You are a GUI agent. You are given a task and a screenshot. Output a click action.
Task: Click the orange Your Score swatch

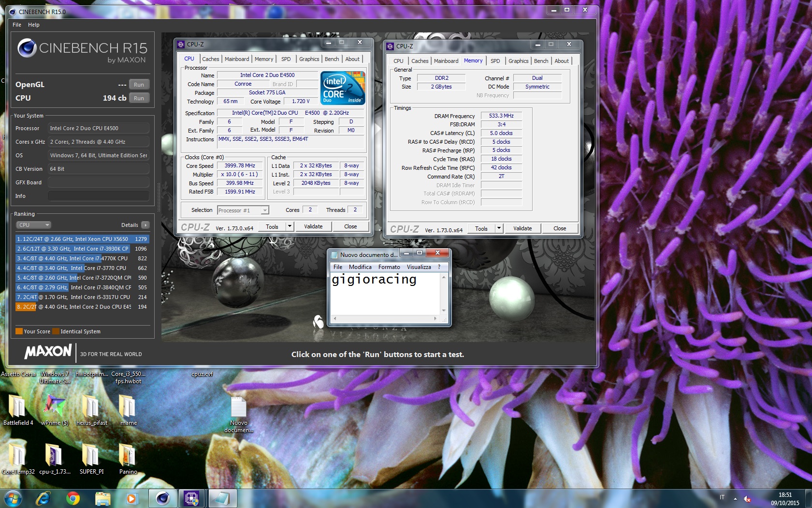point(19,331)
